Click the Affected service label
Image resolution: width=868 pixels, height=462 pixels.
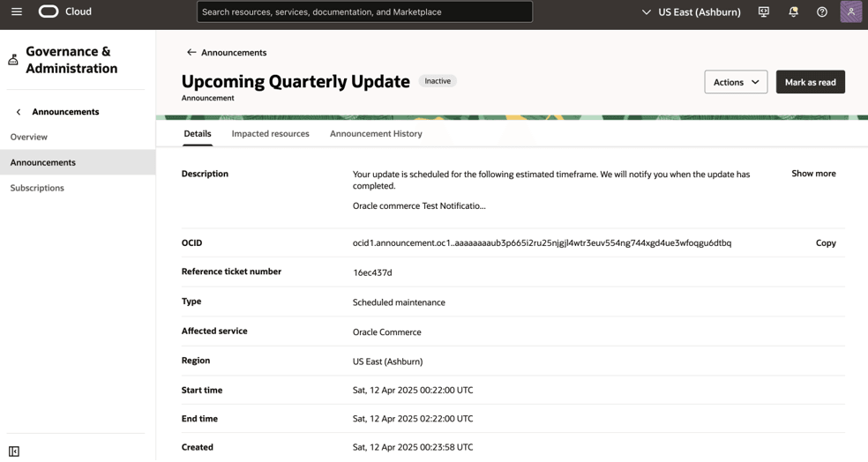214,331
